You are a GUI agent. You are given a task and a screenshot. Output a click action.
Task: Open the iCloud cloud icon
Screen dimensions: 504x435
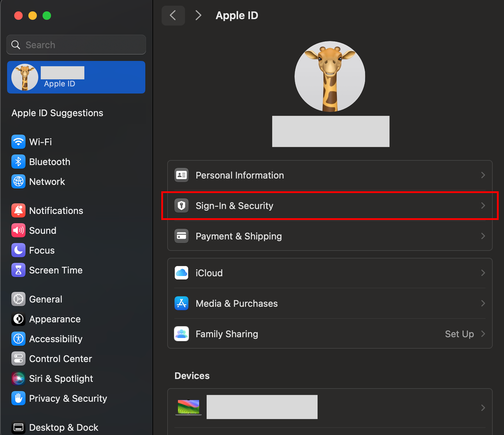click(x=181, y=273)
